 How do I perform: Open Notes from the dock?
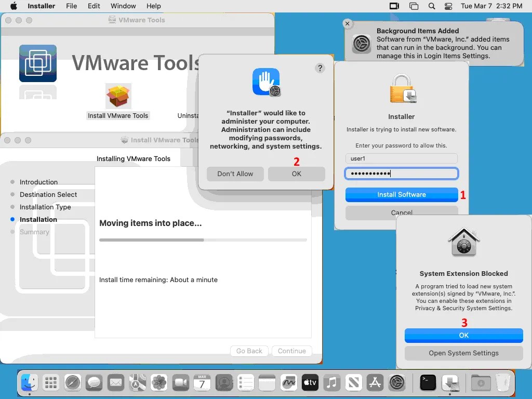(x=267, y=383)
